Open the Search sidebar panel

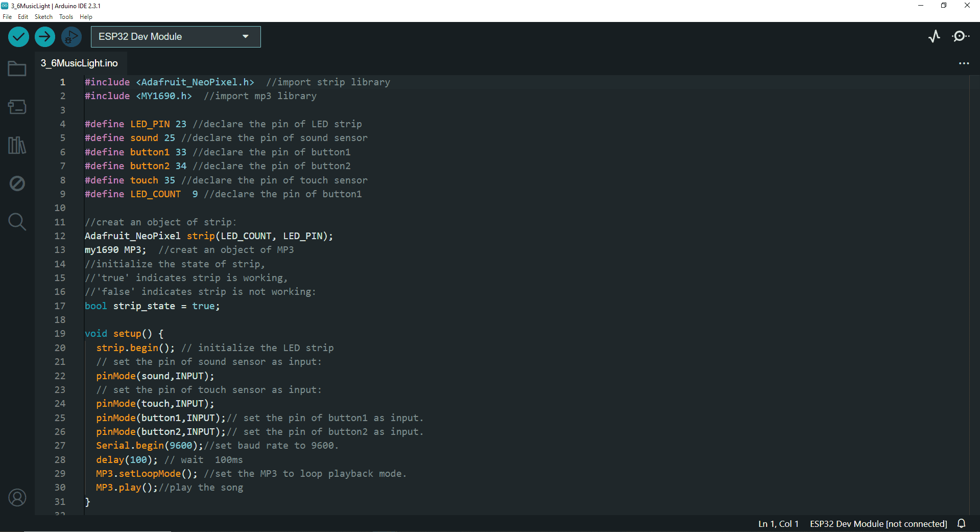(x=17, y=222)
